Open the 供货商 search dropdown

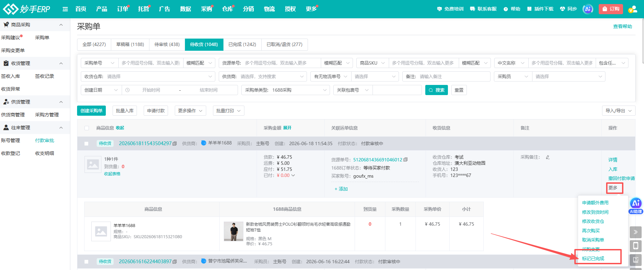263,76
